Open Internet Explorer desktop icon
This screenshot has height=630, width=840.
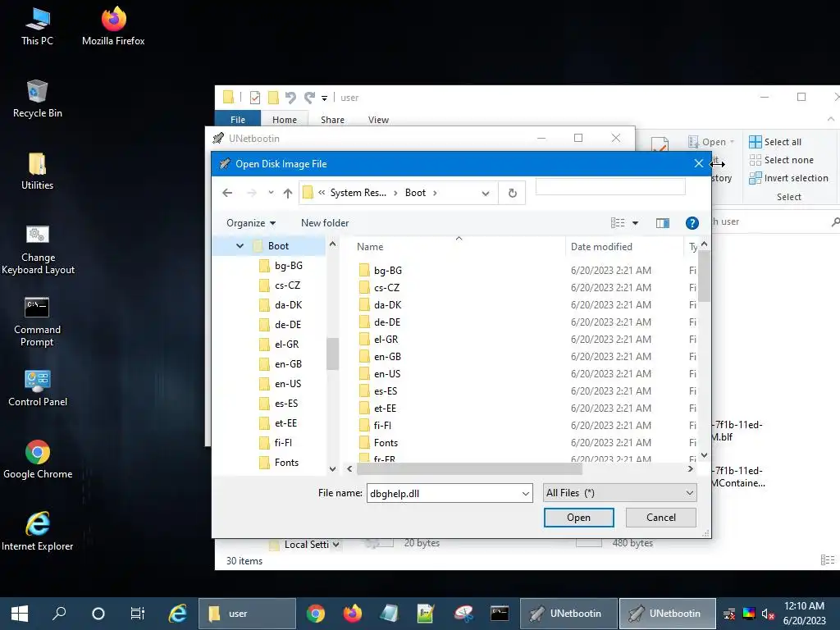38,532
